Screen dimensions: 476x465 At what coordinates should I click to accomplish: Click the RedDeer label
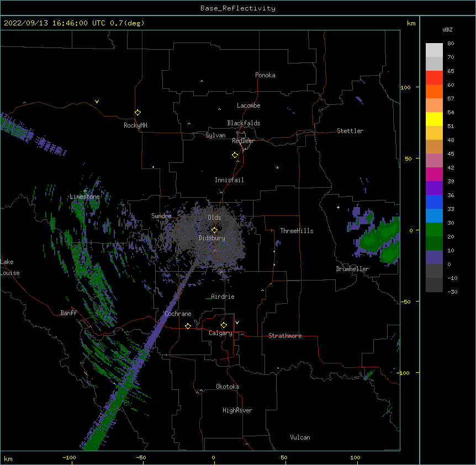click(x=243, y=141)
